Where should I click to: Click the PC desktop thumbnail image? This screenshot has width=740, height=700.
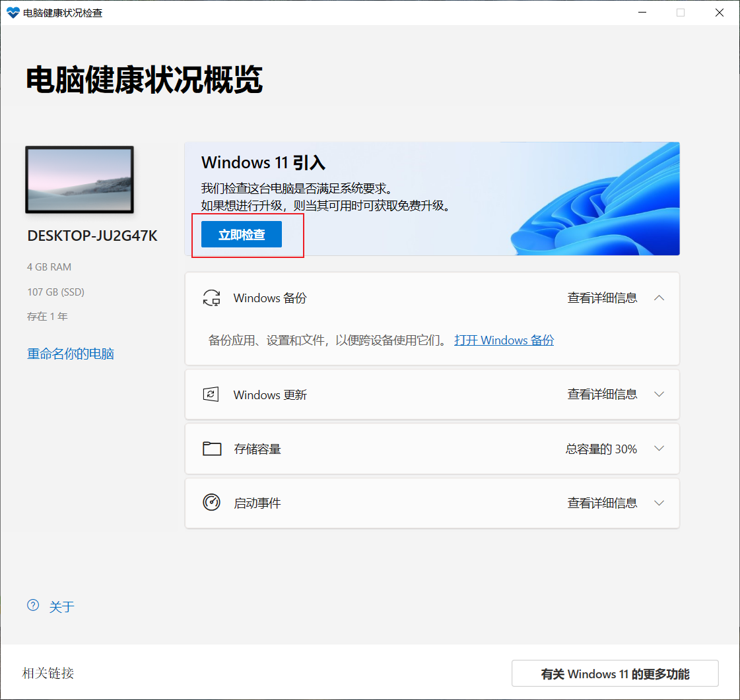click(79, 179)
